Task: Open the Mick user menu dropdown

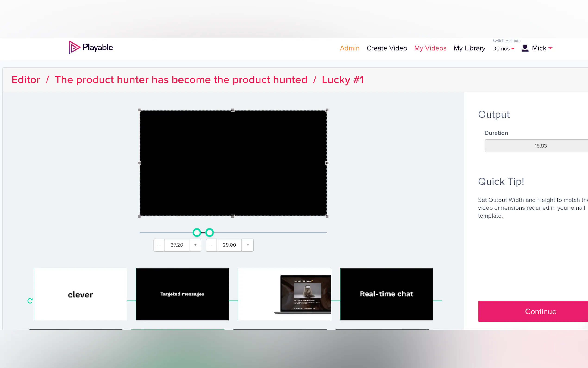Action: click(x=542, y=48)
